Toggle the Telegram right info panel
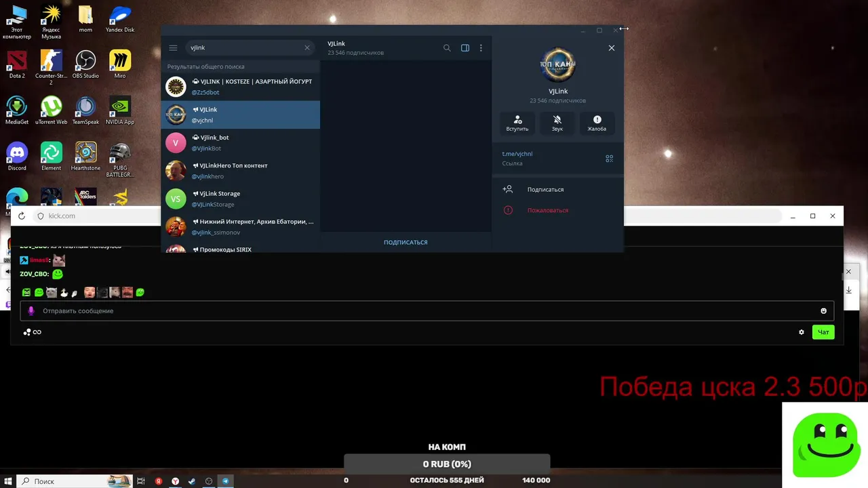The width and height of the screenshot is (868, 488). click(465, 48)
